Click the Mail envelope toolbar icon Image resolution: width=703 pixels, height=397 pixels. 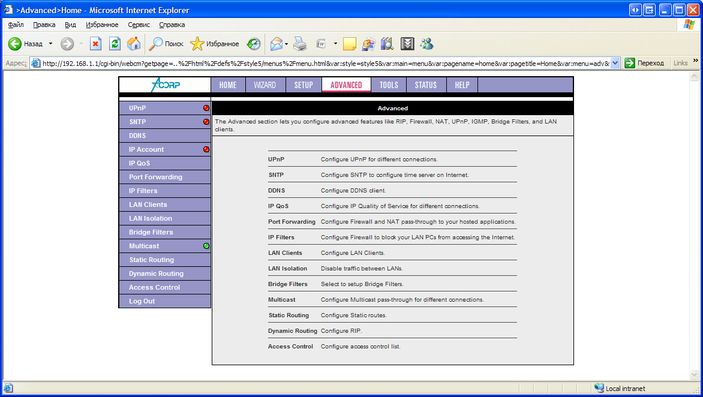click(x=276, y=44)
